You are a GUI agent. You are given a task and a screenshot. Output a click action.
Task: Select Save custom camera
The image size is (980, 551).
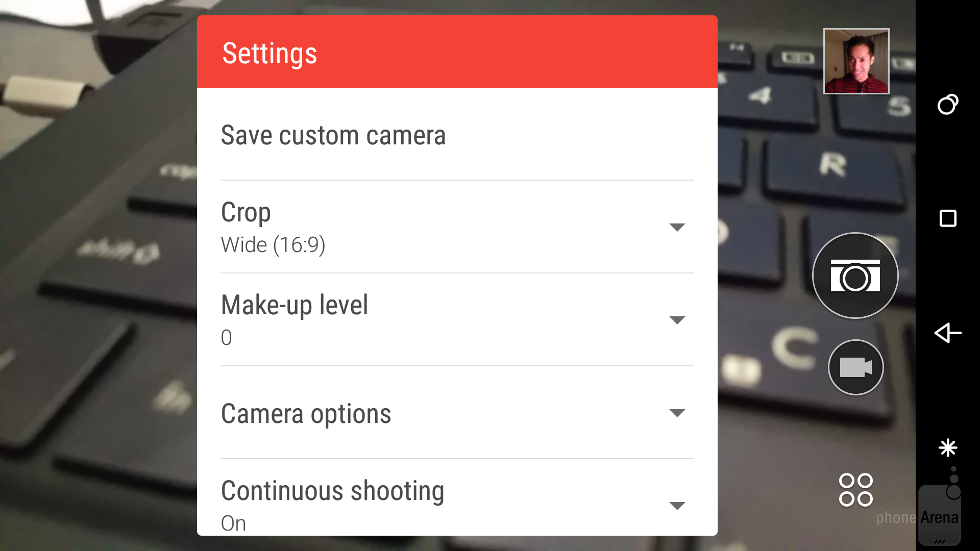pos(457,135)
